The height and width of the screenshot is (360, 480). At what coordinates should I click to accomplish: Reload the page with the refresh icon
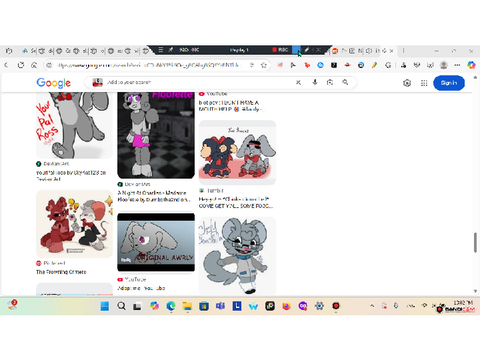tap(21, 65)
